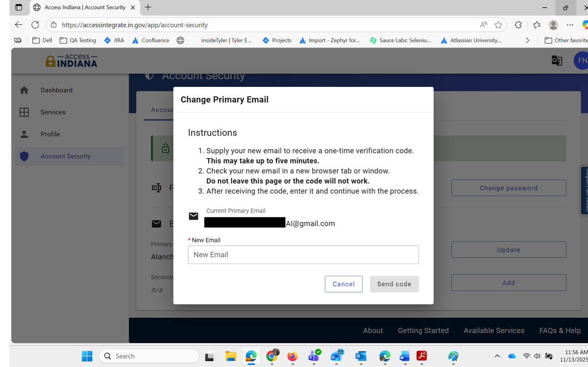Viewport: 588px width, 367px height.
Task: Open a new browser tab
Action: point(148,7)
